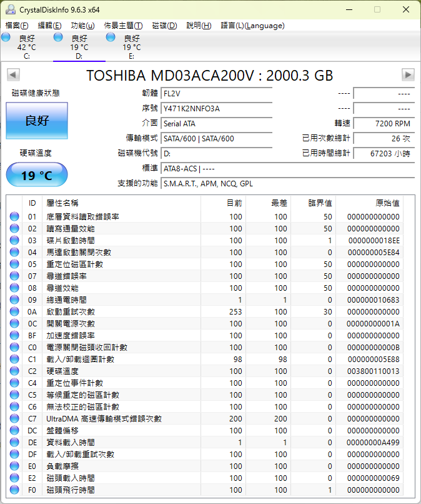Click status orb for attribute 08 row
The image size is (421, 504).
14,288
